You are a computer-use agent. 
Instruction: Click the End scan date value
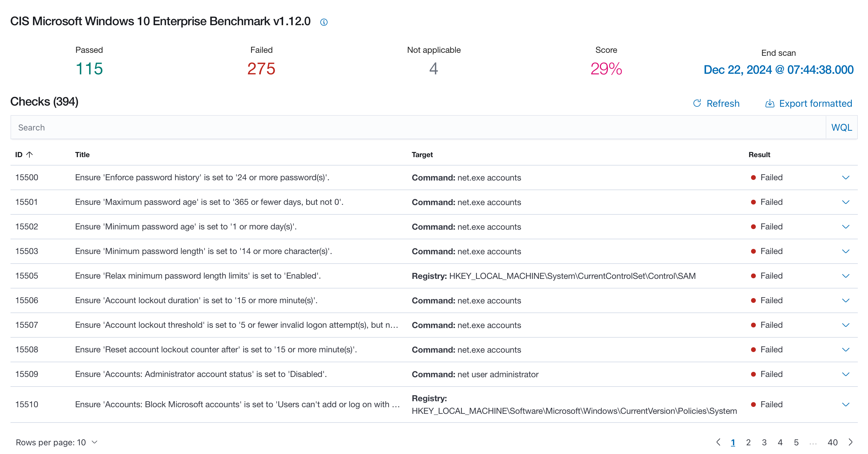[778, 70]
